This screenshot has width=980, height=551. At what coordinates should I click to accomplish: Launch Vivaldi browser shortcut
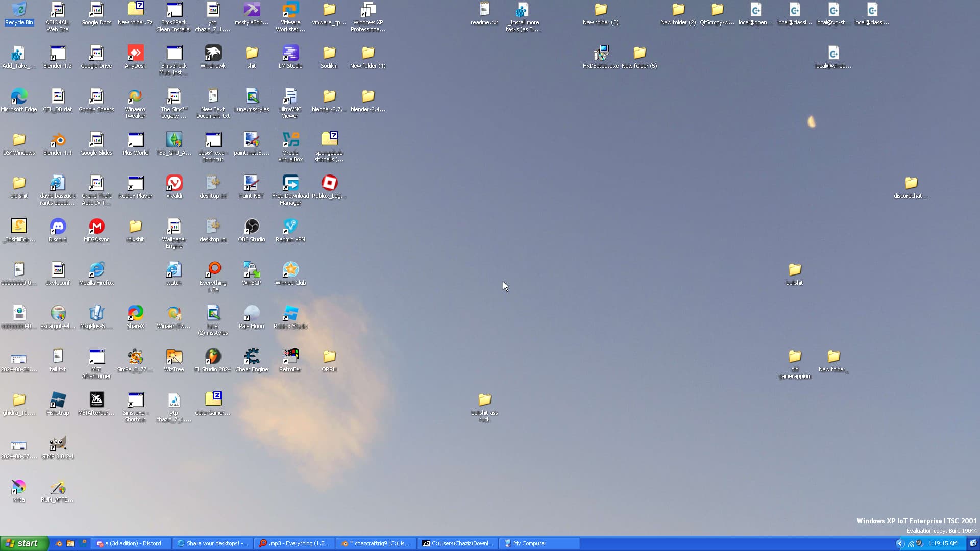pyautogui.click(x=174, y=187)
